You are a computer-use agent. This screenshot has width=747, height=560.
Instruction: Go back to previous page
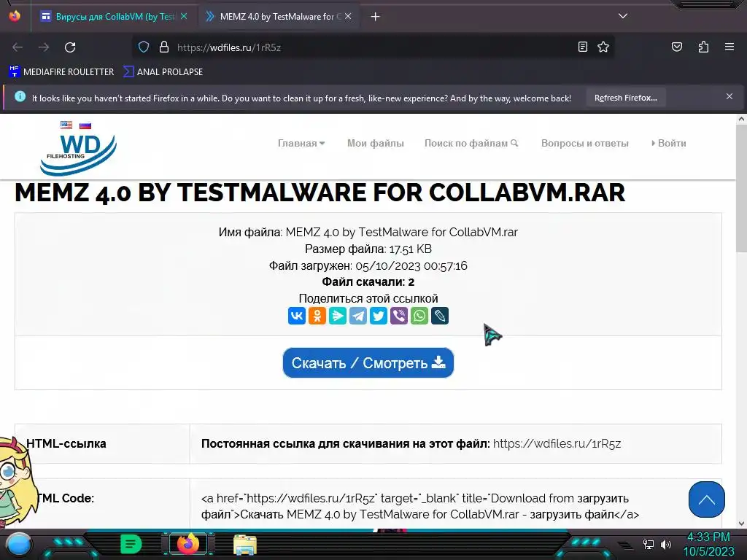pyautogui.click(x=18, y=47)
